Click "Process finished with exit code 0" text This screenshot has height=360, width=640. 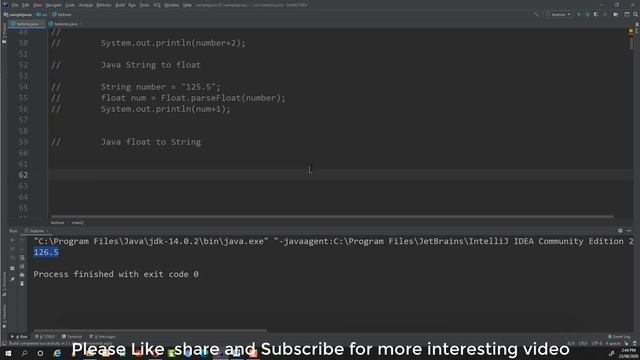point(116,274)
